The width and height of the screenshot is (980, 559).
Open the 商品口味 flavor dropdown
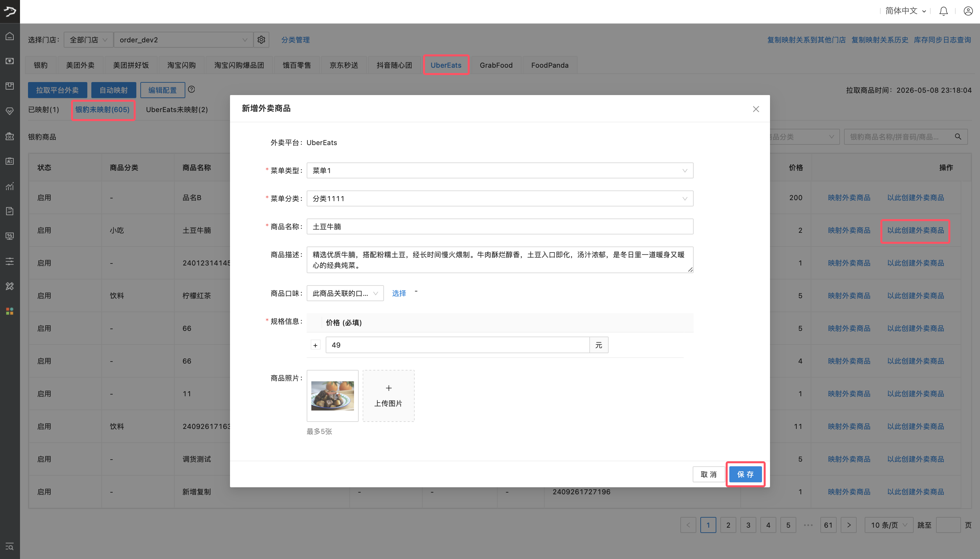(345, 293)
